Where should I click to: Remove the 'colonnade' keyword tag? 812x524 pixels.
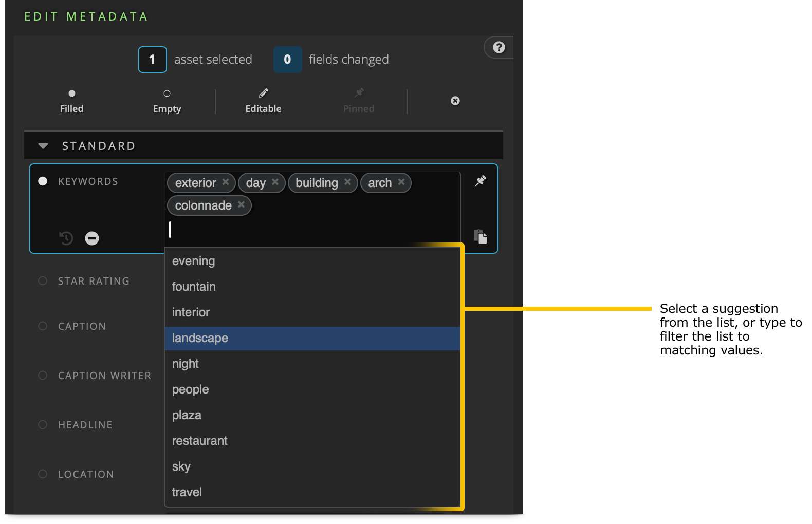coord(241,204)
